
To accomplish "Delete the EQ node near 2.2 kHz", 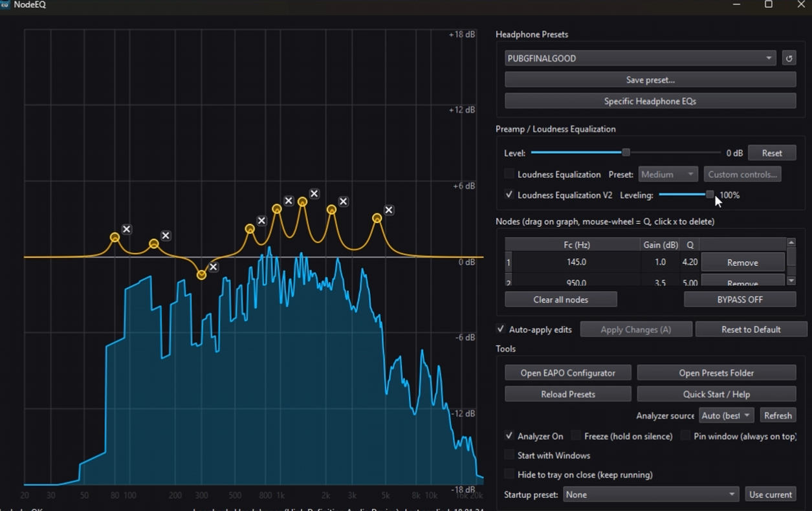I will (x=344, y=201).
